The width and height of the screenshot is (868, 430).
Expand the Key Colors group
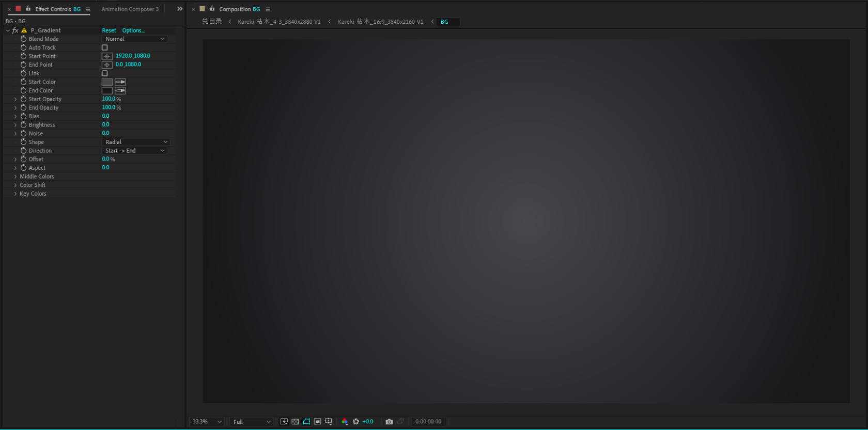pos(16,194)
